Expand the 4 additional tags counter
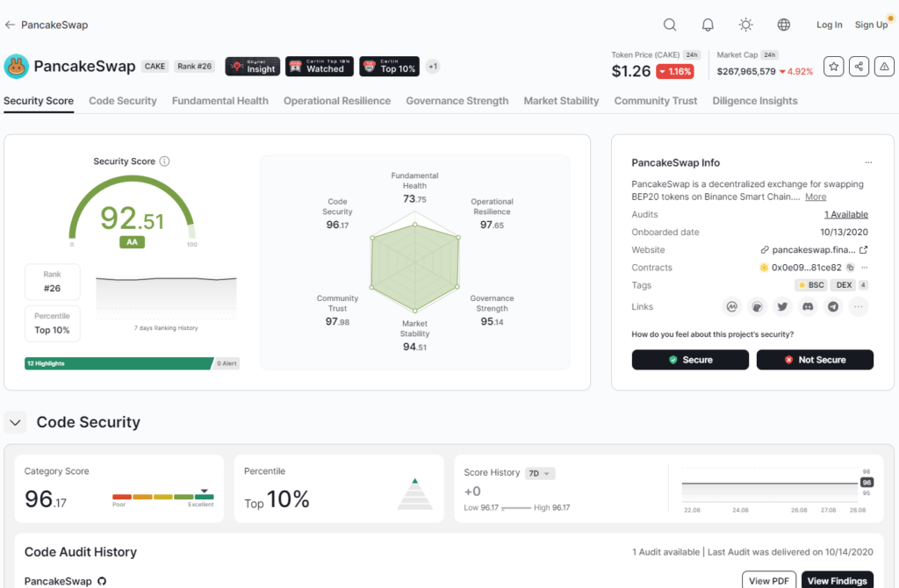Viewport: 899px width, 588px height. 863,285
